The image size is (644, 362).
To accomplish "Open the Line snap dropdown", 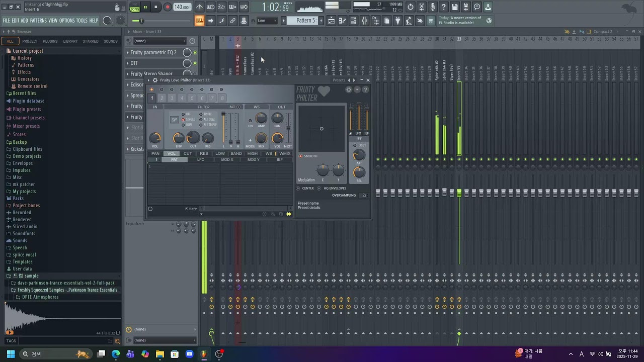I will click(267, 21).
